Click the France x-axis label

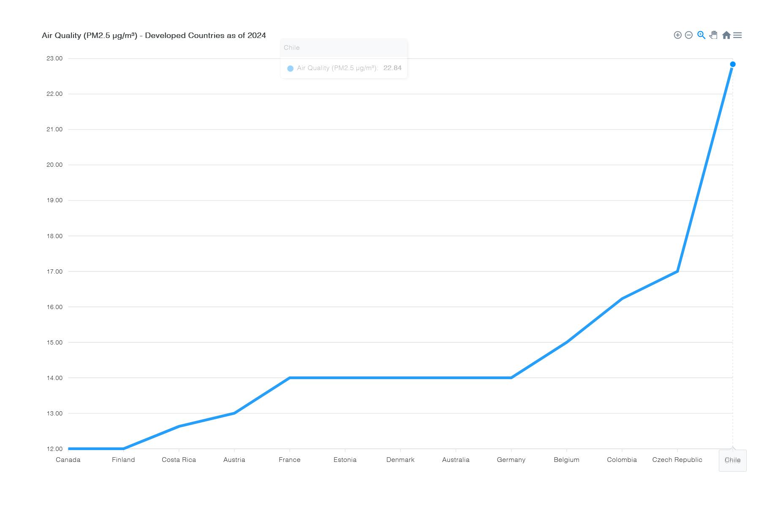289,460
